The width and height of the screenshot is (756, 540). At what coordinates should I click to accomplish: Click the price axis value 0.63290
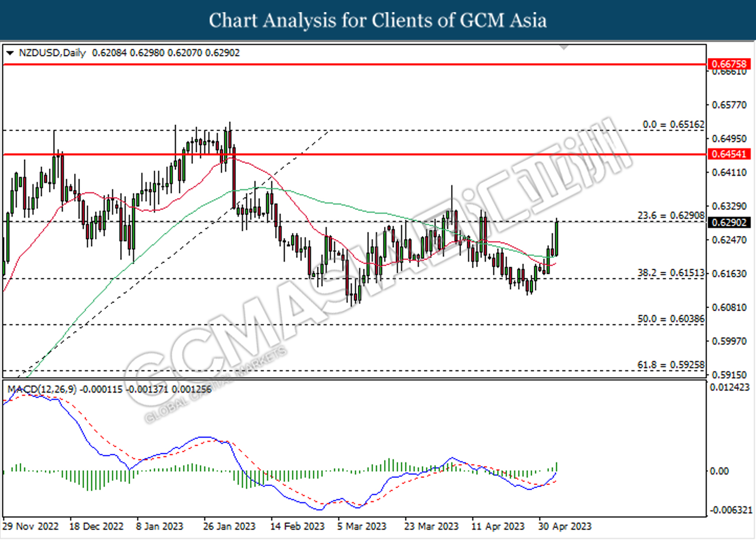[x=729, y=206]
